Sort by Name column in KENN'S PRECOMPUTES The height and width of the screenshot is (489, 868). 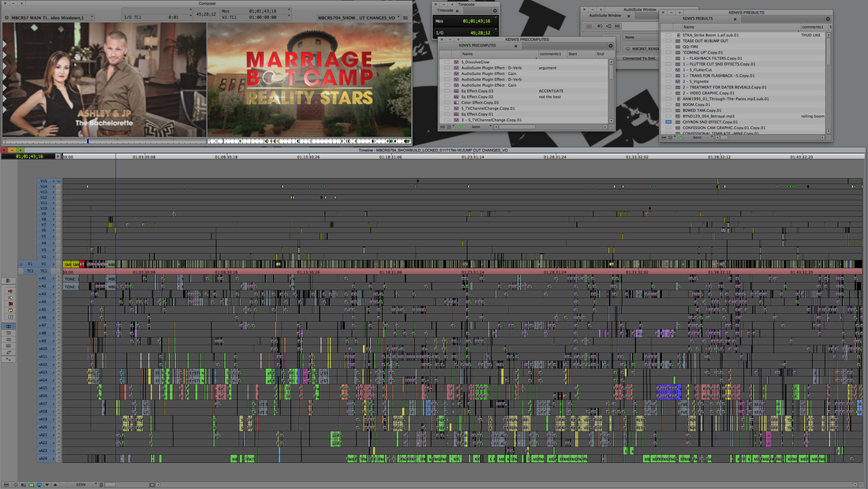click(x=499, y=54)
